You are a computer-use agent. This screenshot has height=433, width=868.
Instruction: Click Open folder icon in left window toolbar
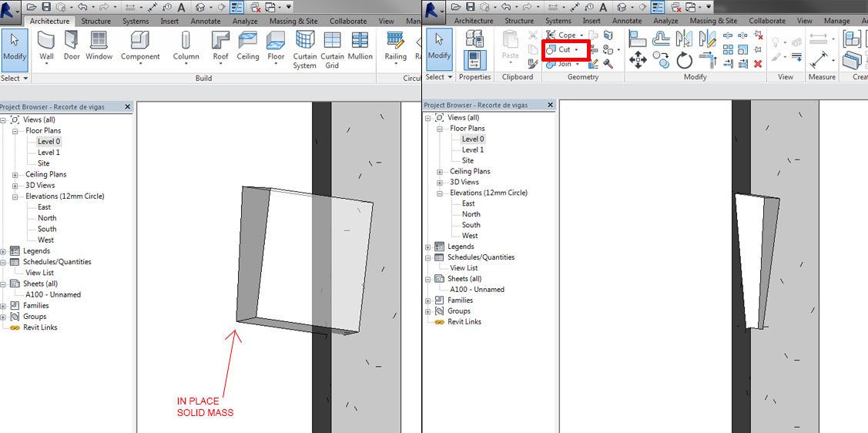point(32,7)
